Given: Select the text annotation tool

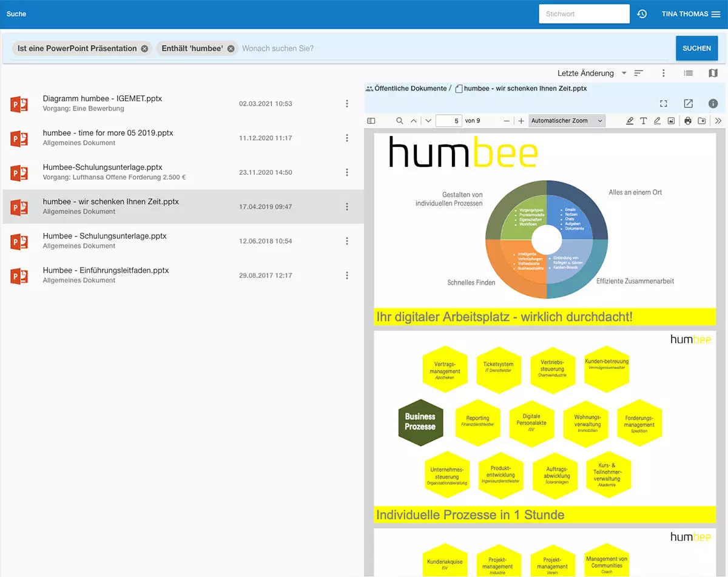Looking at the screenshot, I should [x=644, y=121].
